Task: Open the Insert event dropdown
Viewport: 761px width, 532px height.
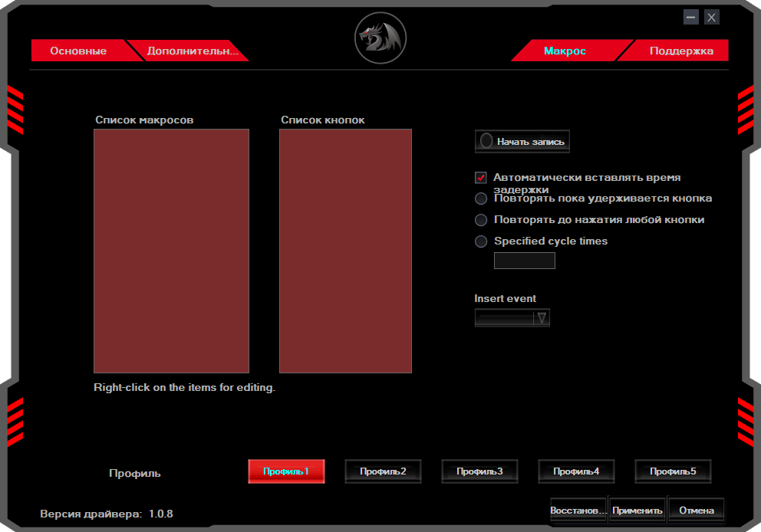Action: pyautogui.click(x=512, y=317)
